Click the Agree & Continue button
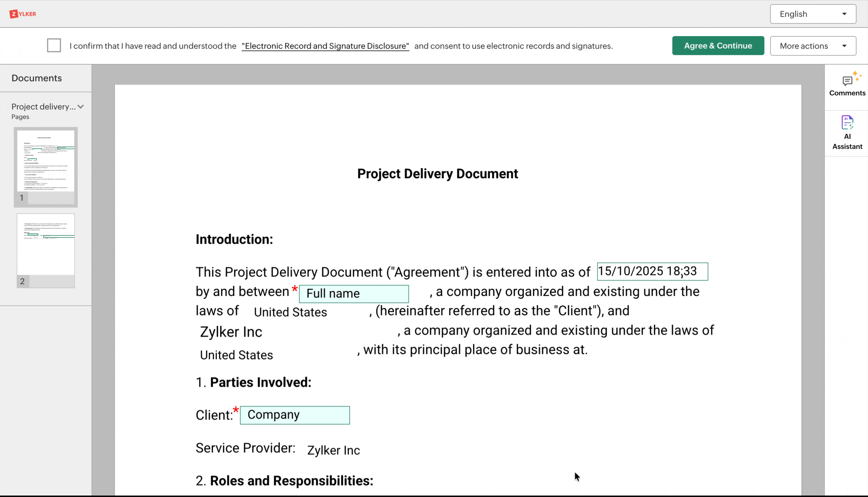This screenshot has height=497, width=868. click(718, 46)
